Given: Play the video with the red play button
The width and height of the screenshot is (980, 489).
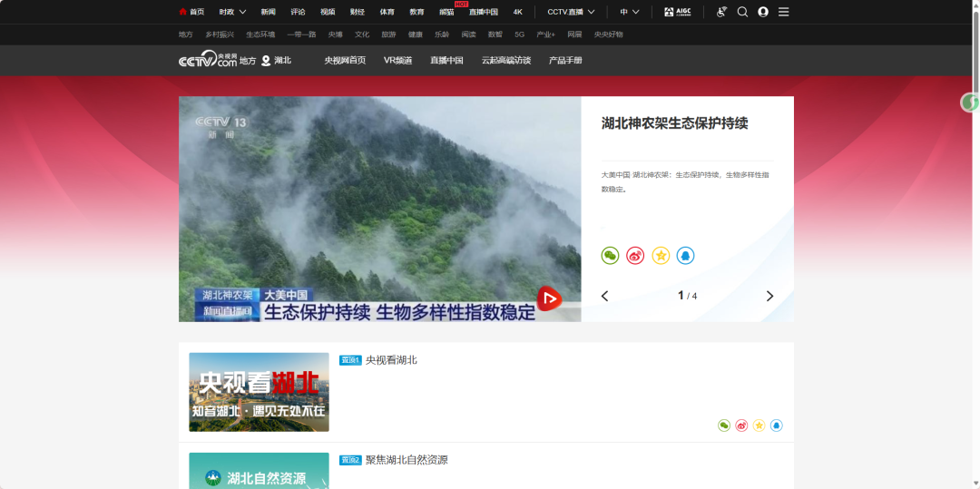Looking at the screenshot, I should (x=549, y=298).
